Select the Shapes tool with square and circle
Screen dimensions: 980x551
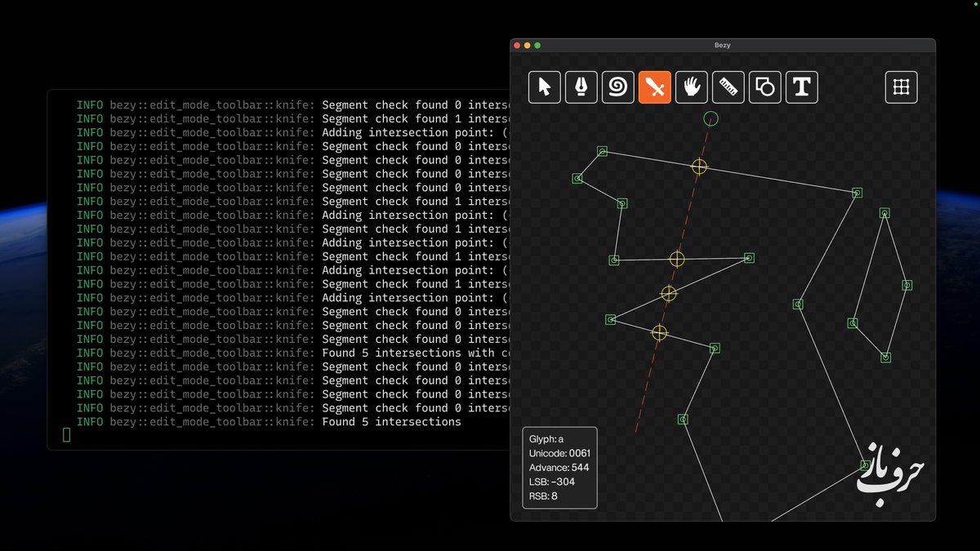pyautogui.click(x=765, y=87)
